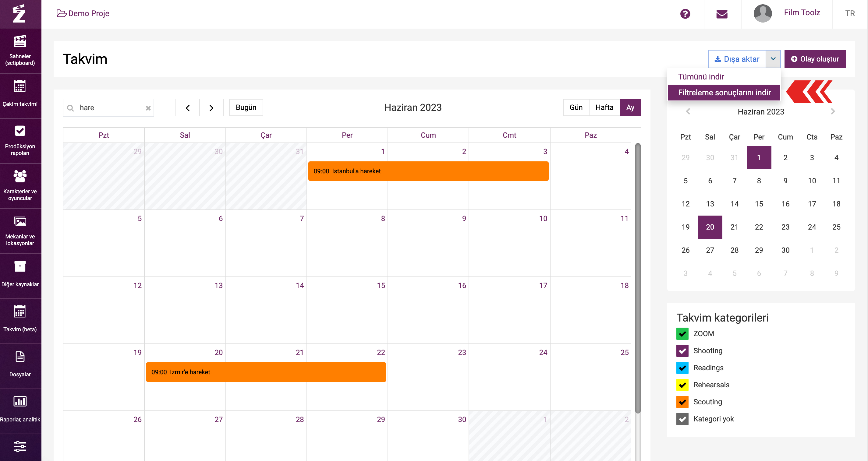Screen dimensions: 868x461
Task: Open settings sliders icon in sidebar
Action: point(20,447)
